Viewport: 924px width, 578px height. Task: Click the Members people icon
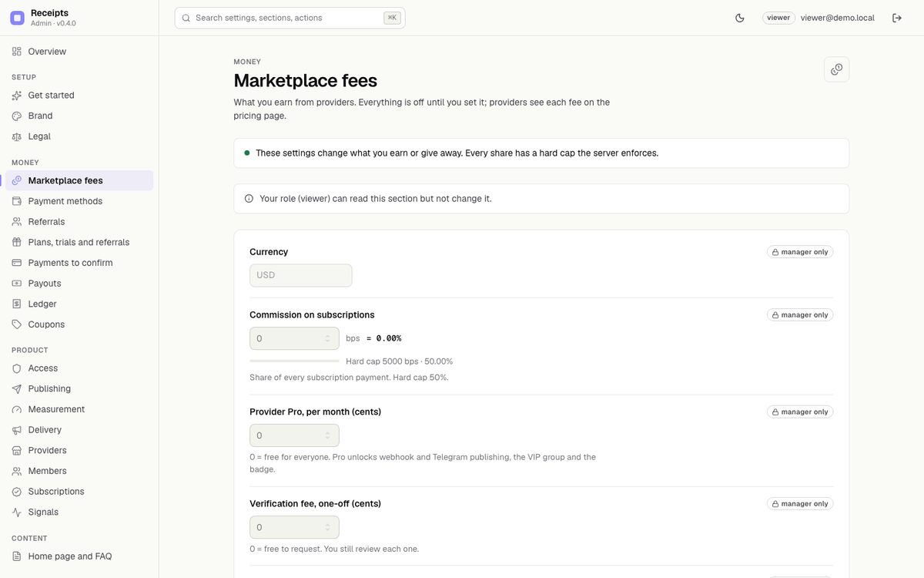(x=17, y=471)
